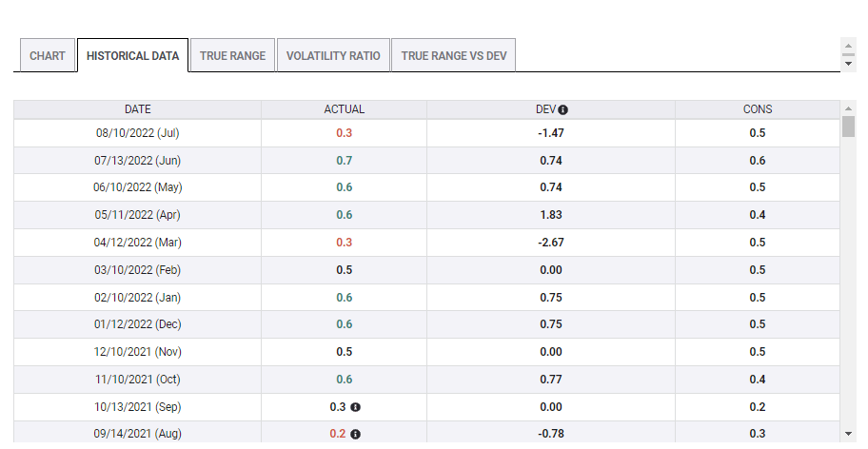Select the 08/10/2022 (Jul) date row
Screen dimensions: 868x449
(138, 133)
